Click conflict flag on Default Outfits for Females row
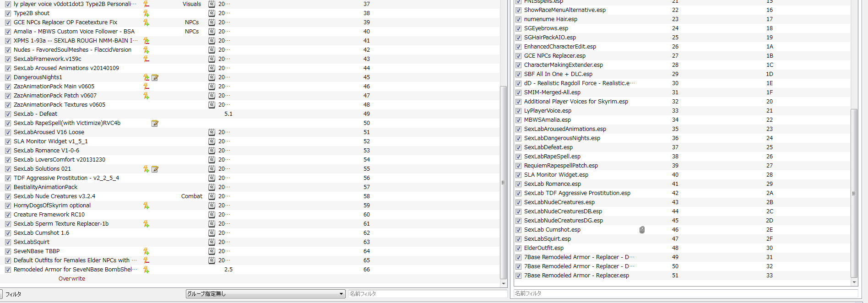868x303 pixels. (x=146, y=260)
